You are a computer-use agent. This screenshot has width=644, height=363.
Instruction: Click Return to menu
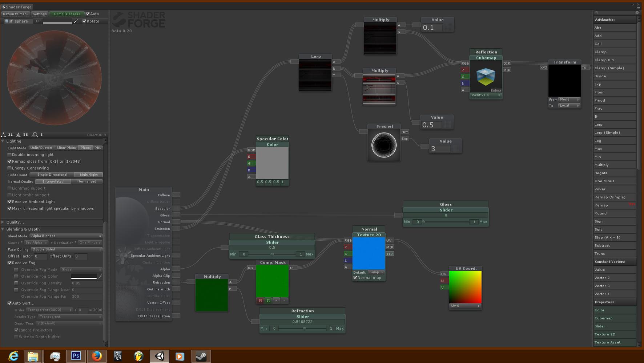pyautogui.click(x=16, y=14)
